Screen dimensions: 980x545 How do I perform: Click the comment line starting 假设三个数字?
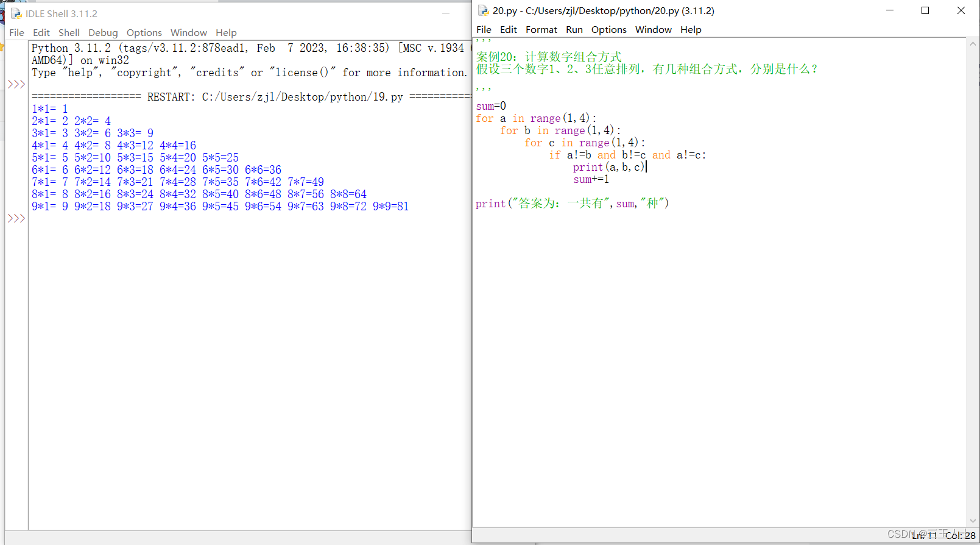tap(646, 69)
